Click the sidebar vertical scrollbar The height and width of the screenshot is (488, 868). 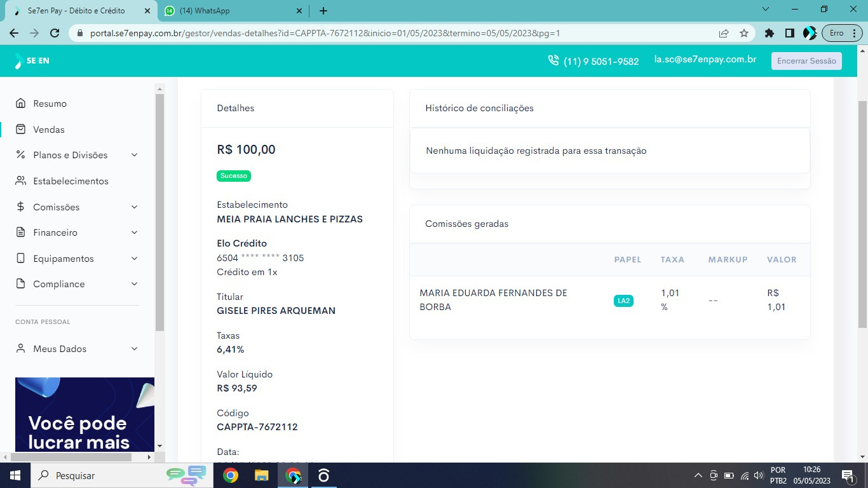click(x=159, y=212)
